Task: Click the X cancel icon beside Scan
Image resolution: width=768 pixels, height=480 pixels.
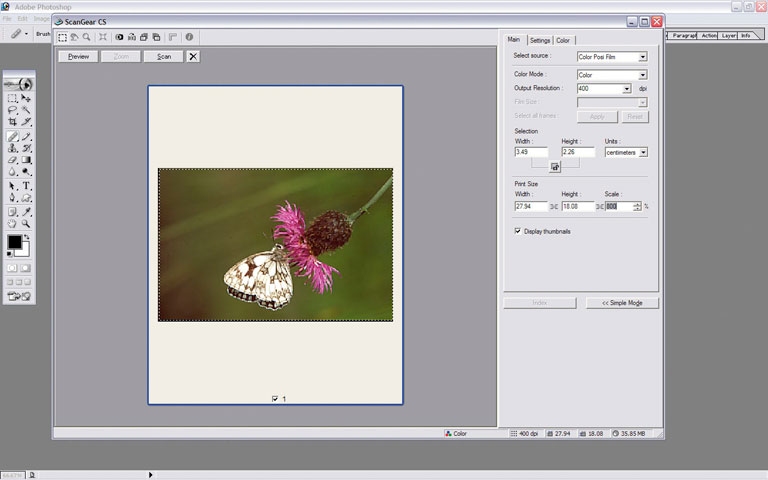Action: pos(193,56)
